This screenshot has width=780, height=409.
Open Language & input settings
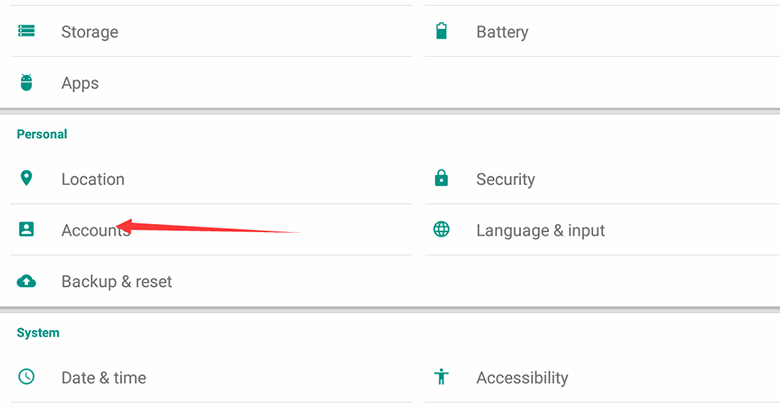pyautogui.click(x=540, y=230)
